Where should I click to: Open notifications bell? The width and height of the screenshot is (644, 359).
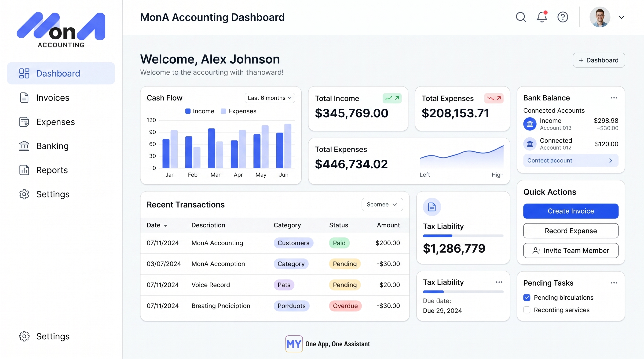[542, 17]
